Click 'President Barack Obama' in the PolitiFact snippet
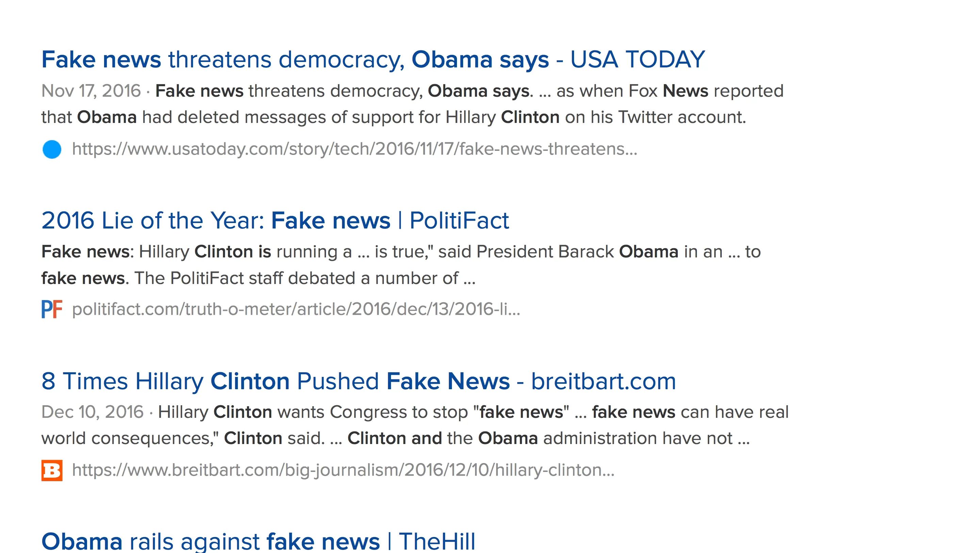The image size is (980, 553). pyautogui.click(x=577, y=252)
